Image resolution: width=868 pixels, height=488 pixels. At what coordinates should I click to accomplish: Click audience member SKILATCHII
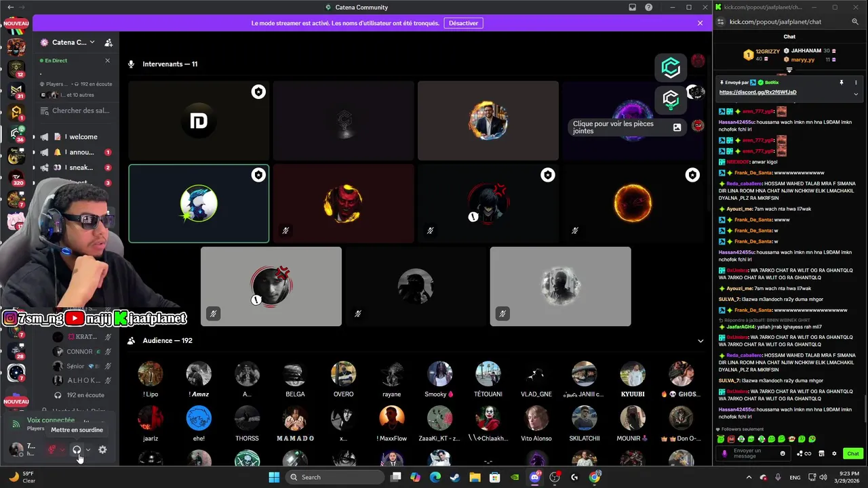click(584, 424)
